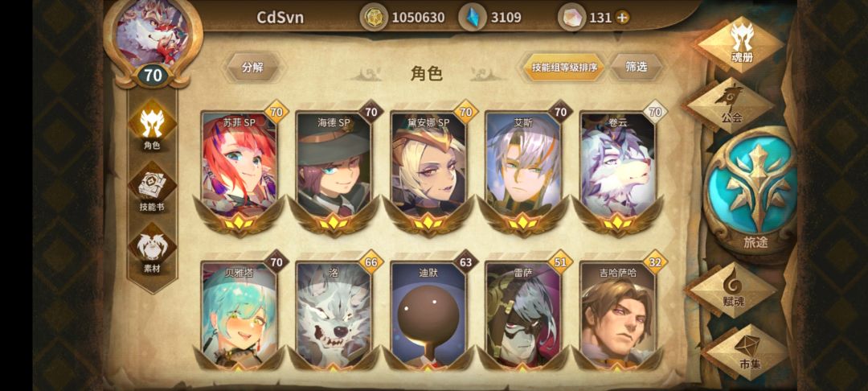This screenshot has height=391, width=868.
Task: Open the 赋魂 flame icon
Action: point(734,289)
